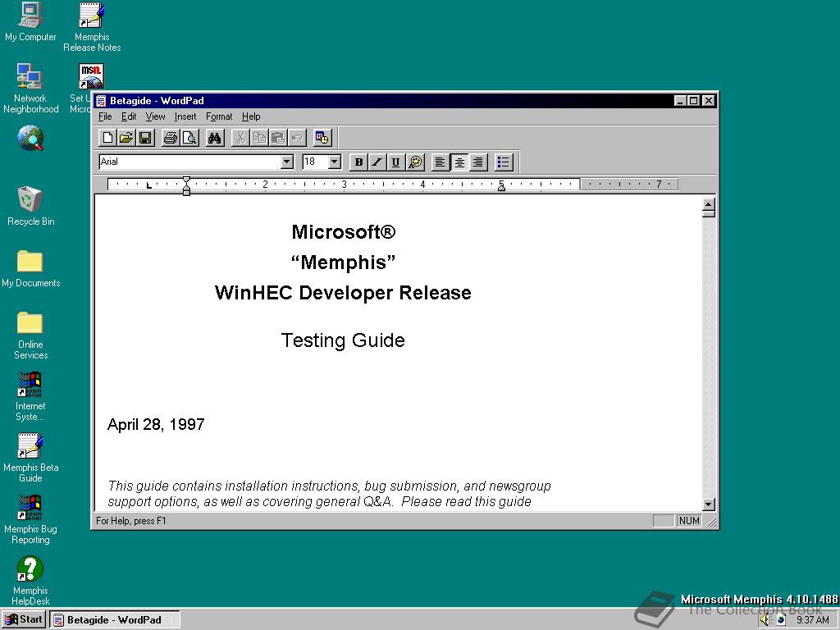840x630 pixels.
Task: Toggle Italic formatting
Action: coord(377,162)
